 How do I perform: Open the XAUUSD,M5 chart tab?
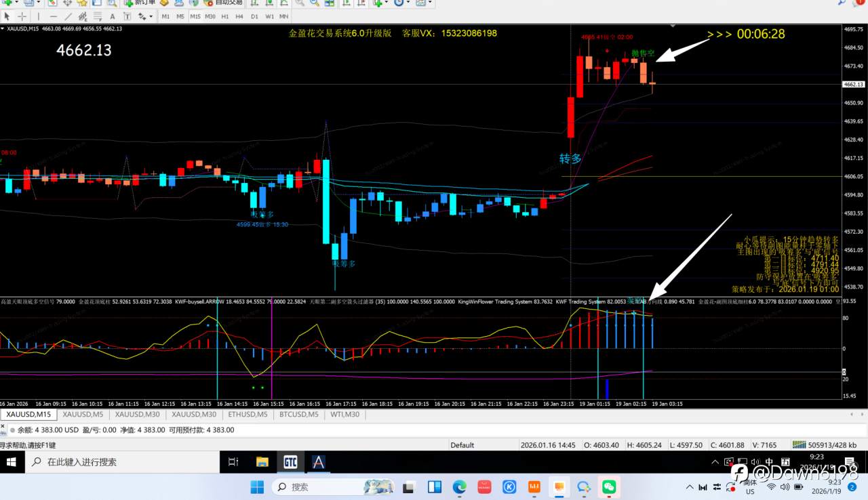(81, 414)
